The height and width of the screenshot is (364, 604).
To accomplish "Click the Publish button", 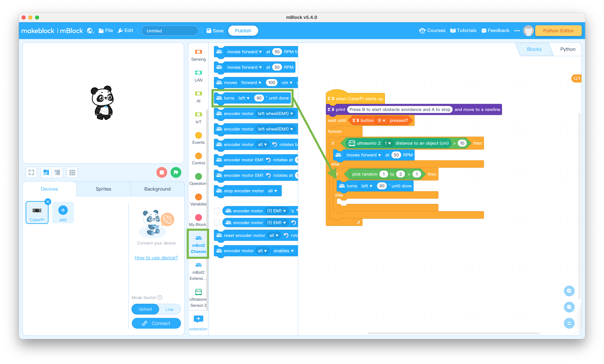I will point(243,31).
